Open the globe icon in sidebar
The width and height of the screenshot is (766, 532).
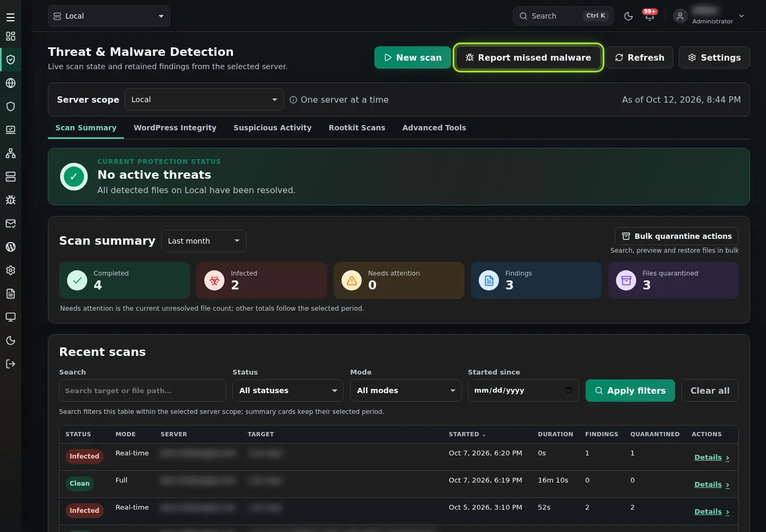pyautogui.click(x=11, y=83)
